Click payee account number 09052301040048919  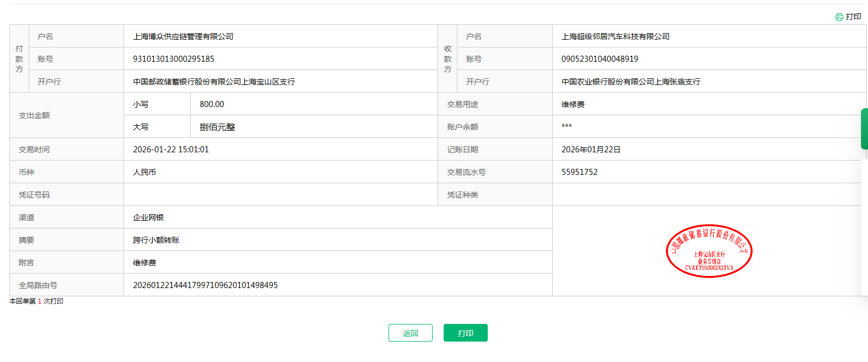600,59
